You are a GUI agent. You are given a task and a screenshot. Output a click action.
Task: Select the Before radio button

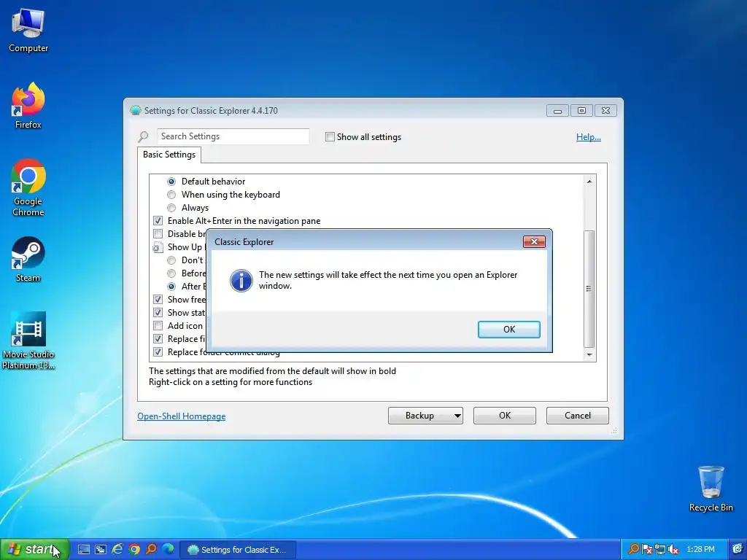click(171, 273)
